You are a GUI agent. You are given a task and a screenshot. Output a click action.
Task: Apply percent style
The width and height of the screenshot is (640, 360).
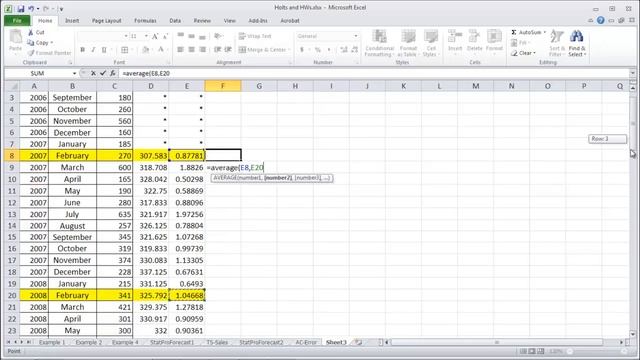click(x=318, y=50)
